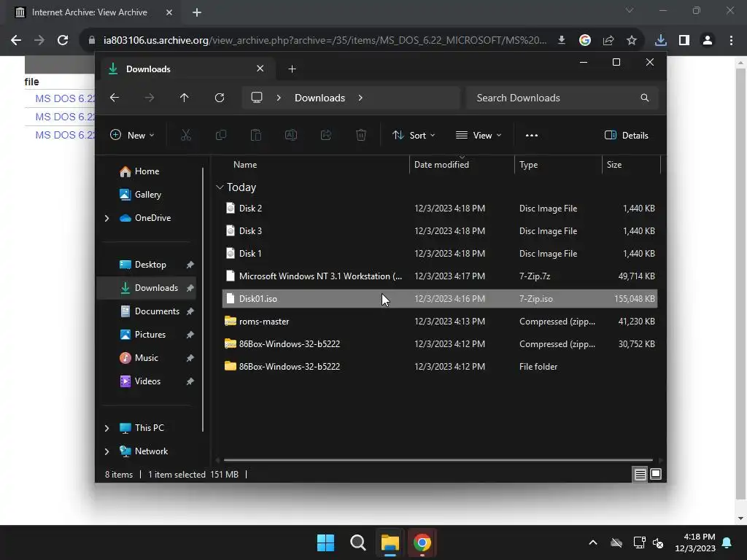Click File Explorer on taskbar
This screenshot has width=747, height=560.
pyautogui.click(x=390, y=542)
